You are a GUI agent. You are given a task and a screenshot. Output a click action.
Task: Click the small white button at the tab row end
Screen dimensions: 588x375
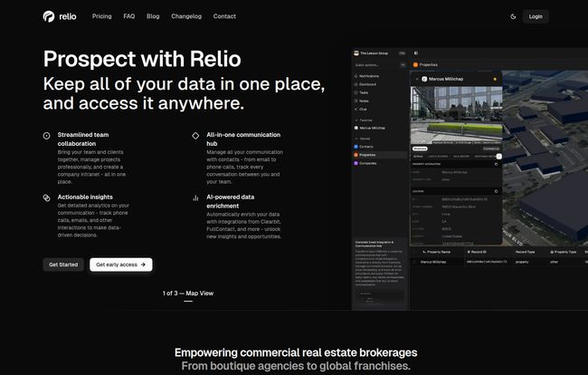(499, 156)
